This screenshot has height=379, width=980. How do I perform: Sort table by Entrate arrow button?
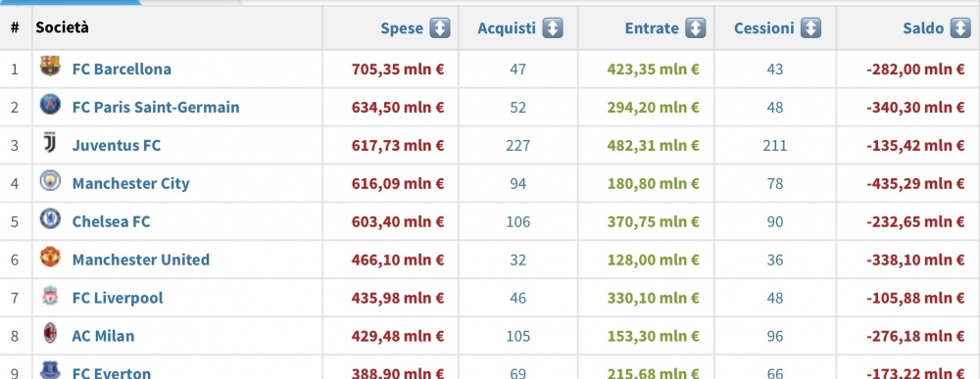(695, 28)
